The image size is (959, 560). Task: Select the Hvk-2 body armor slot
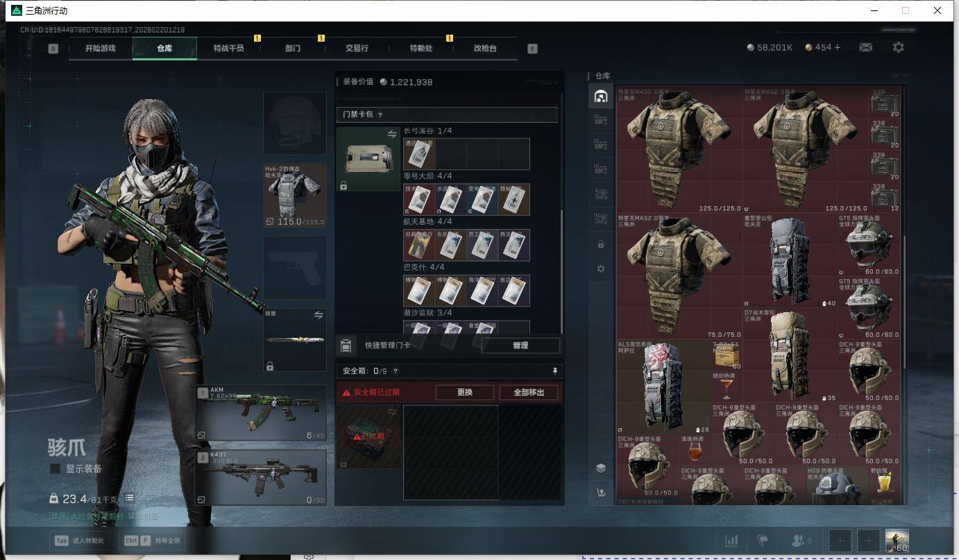coord(295,196)
